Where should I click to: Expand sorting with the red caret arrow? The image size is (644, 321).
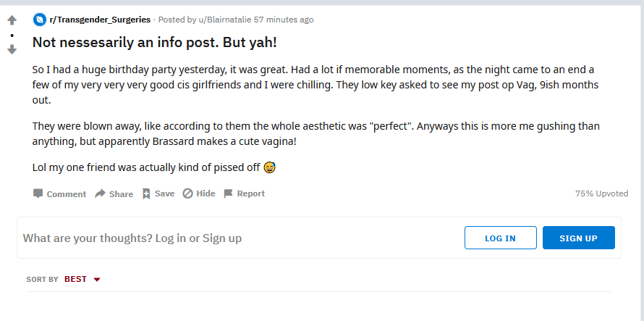pos(97,280)
